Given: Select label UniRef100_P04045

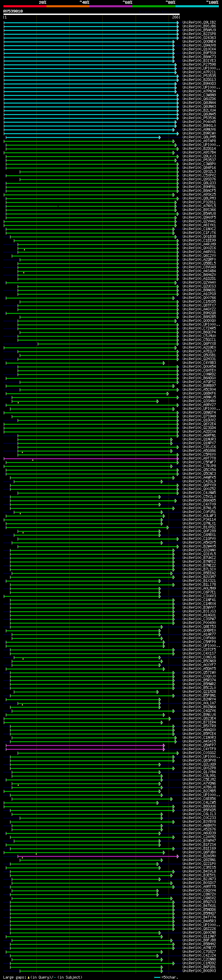Looking at the screenshot, I should [x=199, y=122].
